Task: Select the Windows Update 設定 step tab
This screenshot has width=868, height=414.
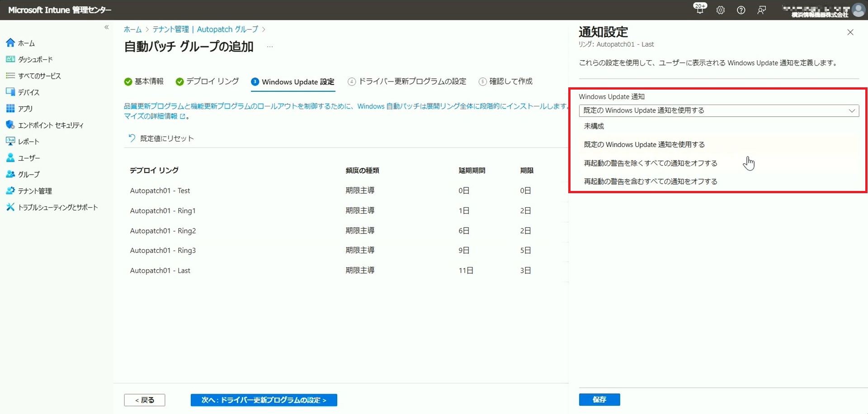Action: pyautogui.click(x=292, y=82)
